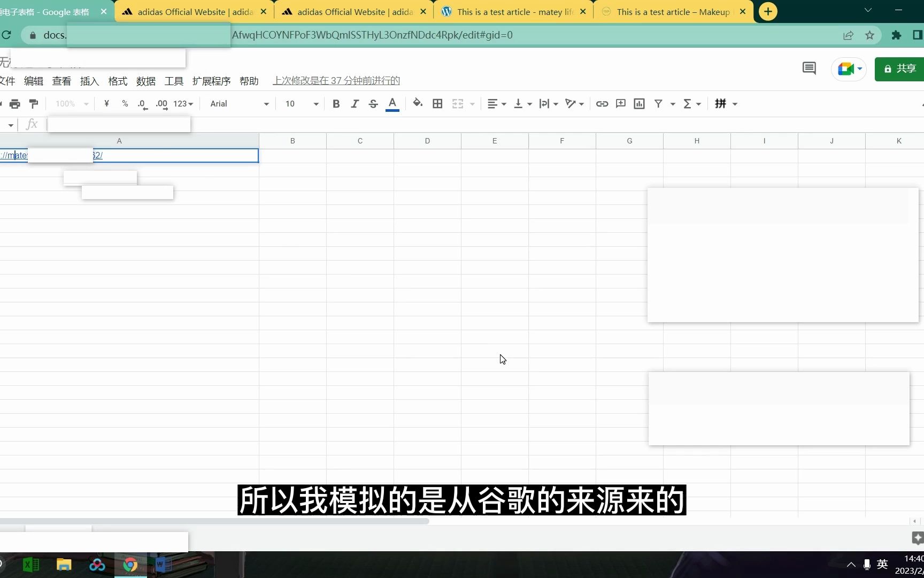Open the Explore button bottom right
The height and width of the screenshot is (578, 924).
pyautogui.click(x=918, y=538)
